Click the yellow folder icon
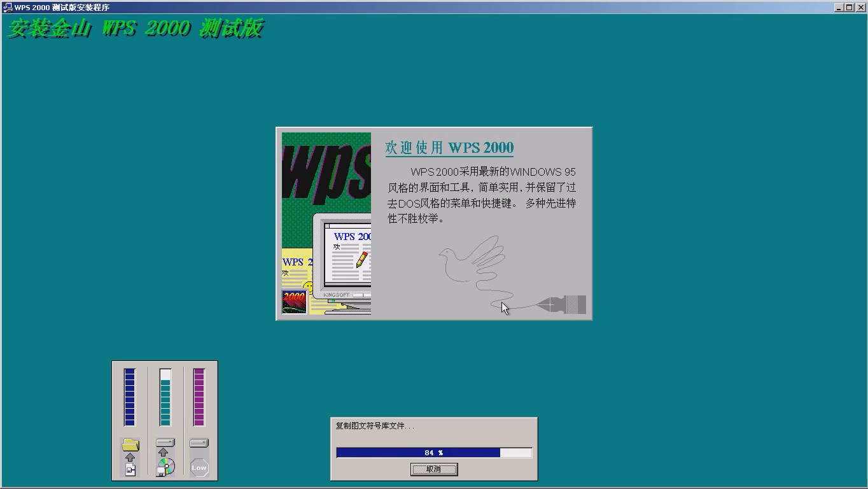The image size is (868, 489). [130, 444]
